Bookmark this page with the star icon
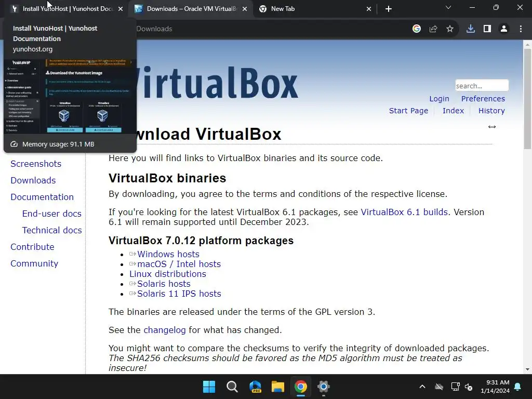 click(x=450, y=29)
